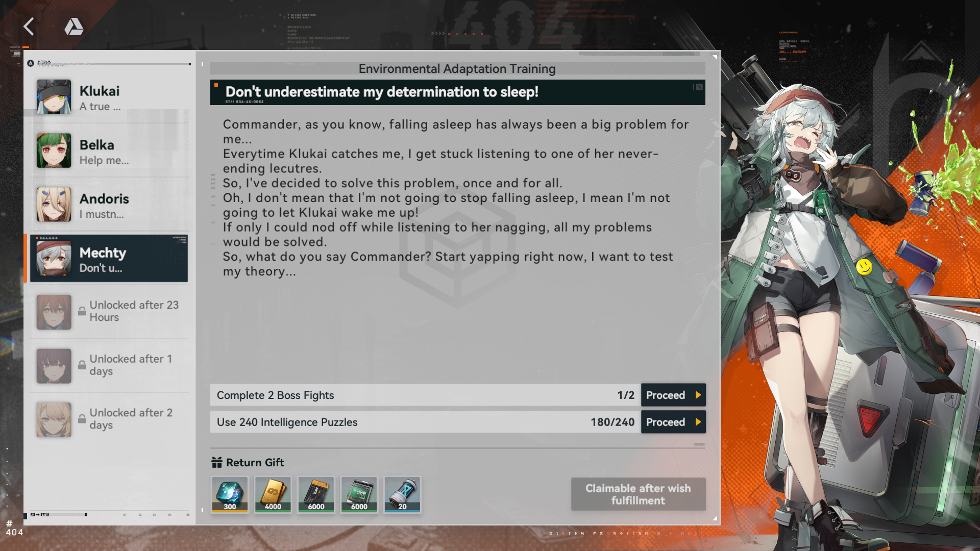Inspect the green 6000 blueprint reward
980x551 pixels.
point(359,494)
